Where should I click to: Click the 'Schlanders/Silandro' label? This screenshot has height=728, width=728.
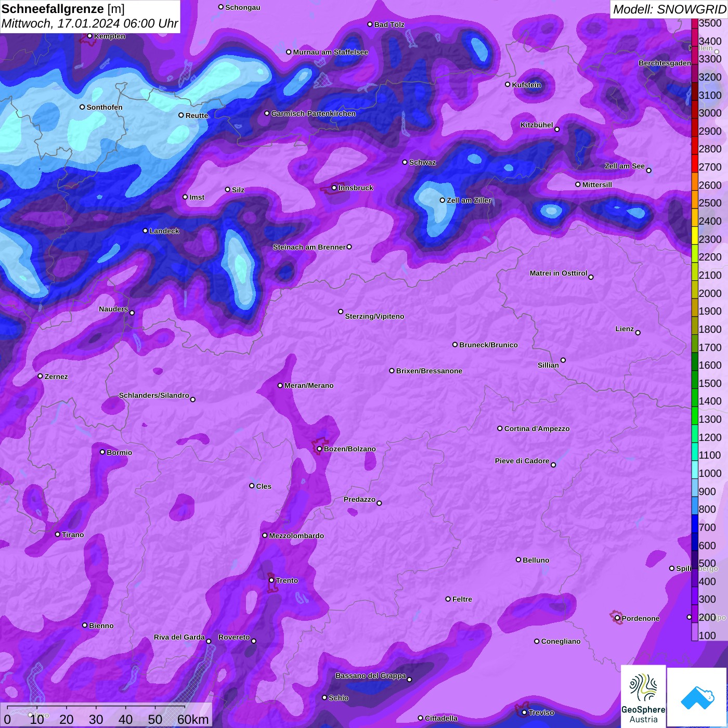coord(154,395)
